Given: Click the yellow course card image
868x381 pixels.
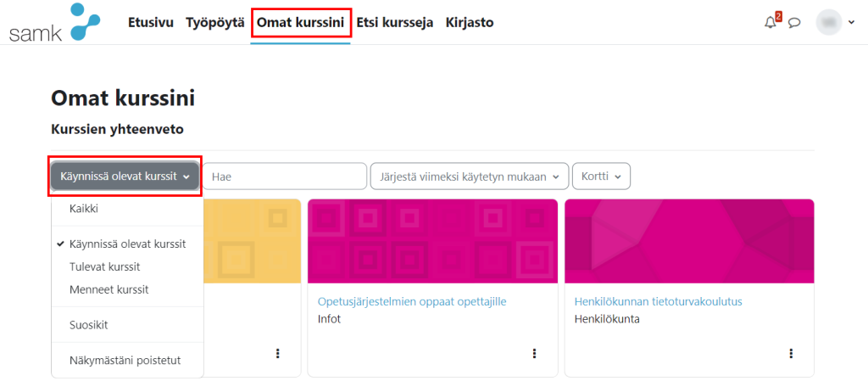Looking at the screenshot, I should [253, 242].
